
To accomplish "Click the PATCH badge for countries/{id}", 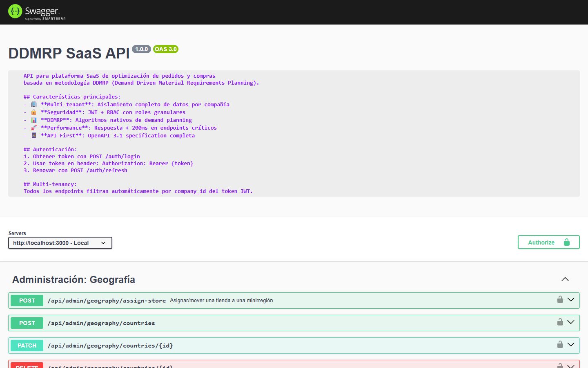I will pos(27,346).
